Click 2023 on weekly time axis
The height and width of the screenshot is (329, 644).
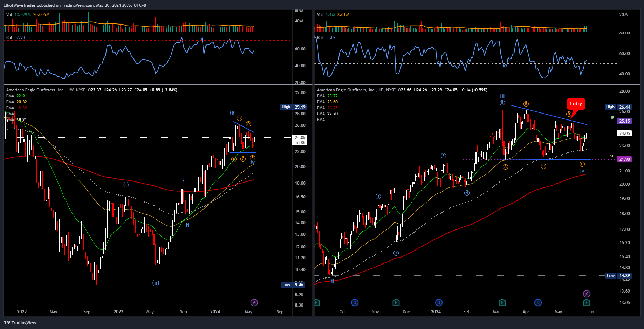click(118, 311)
